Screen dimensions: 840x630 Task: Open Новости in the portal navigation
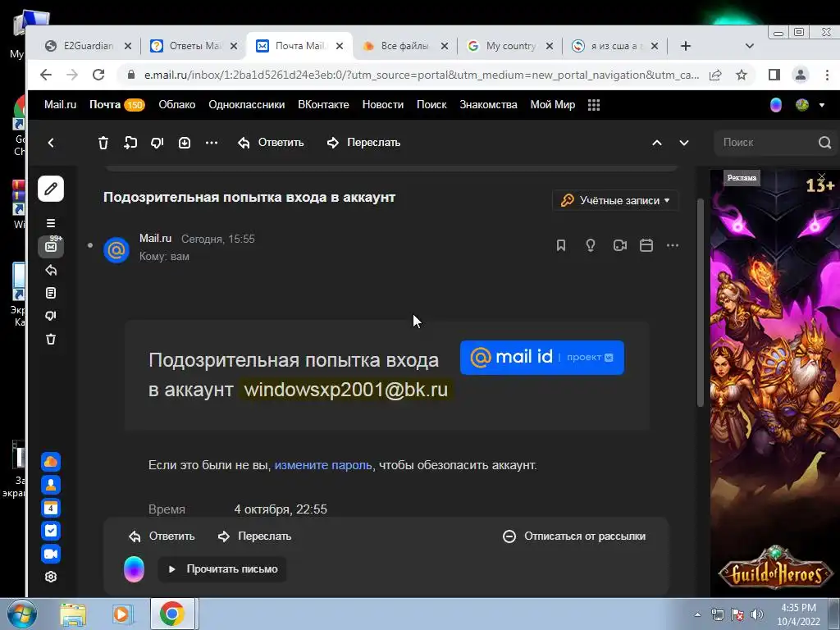click(x=383, y=104)
